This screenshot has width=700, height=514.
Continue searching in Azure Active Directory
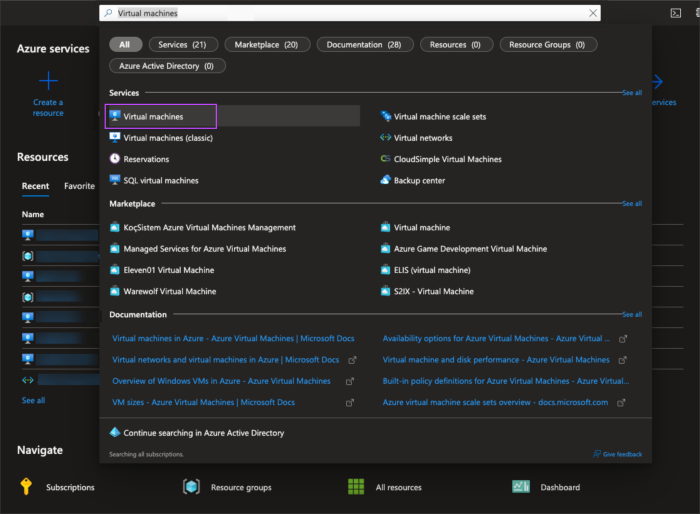pos(203,433)
